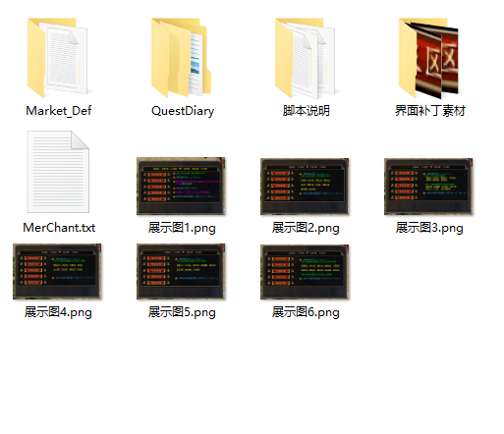Select the QuestDiary folder icon
This screenshot has width=504, height=434.
tap(181, 58)
